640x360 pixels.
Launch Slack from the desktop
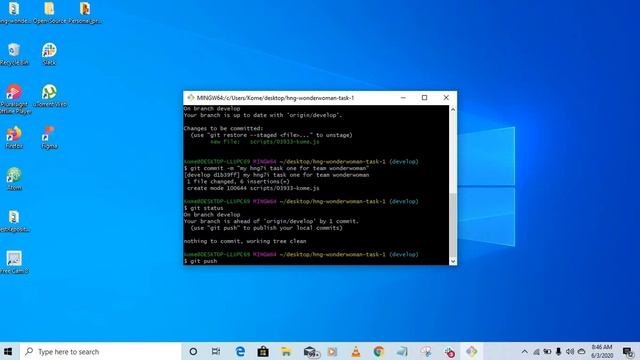point(49,54)
